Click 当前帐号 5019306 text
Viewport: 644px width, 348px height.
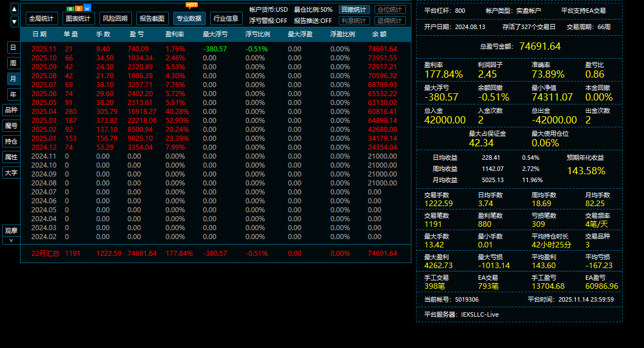pyautogui.click(x=451, y=299)
